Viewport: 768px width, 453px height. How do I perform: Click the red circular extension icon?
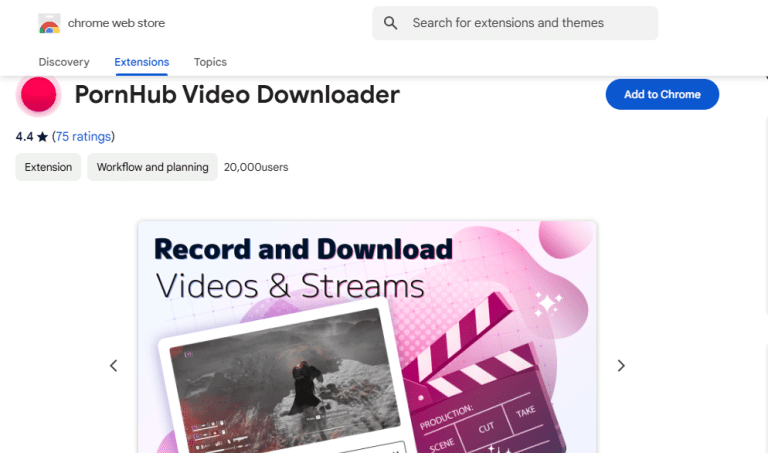click(x=38, y=95)
